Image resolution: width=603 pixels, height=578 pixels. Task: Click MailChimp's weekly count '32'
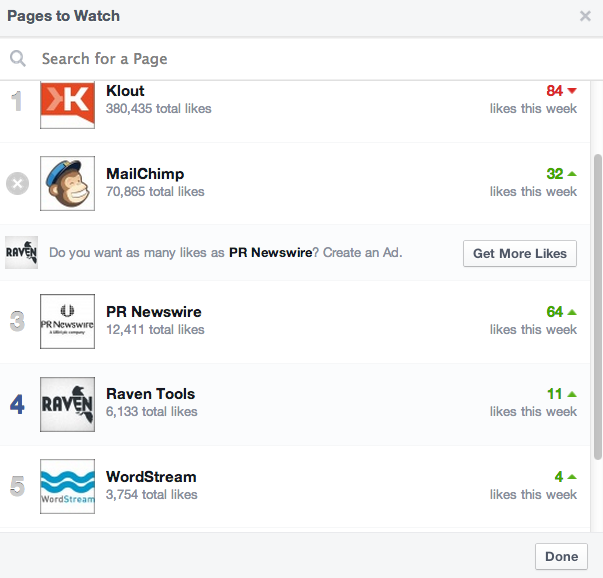tap(555, 174)
